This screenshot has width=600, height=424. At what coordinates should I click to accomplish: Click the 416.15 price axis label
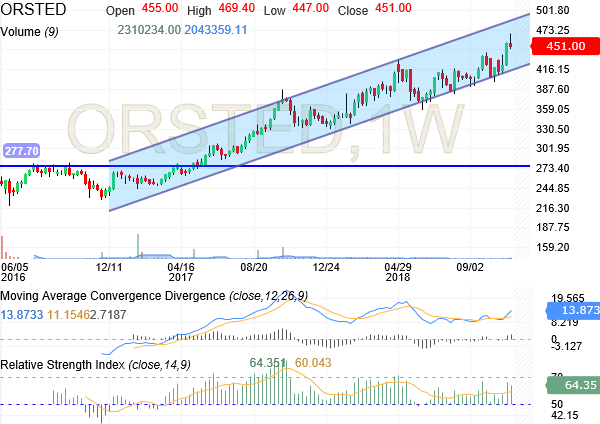click(x=553, y=69)
